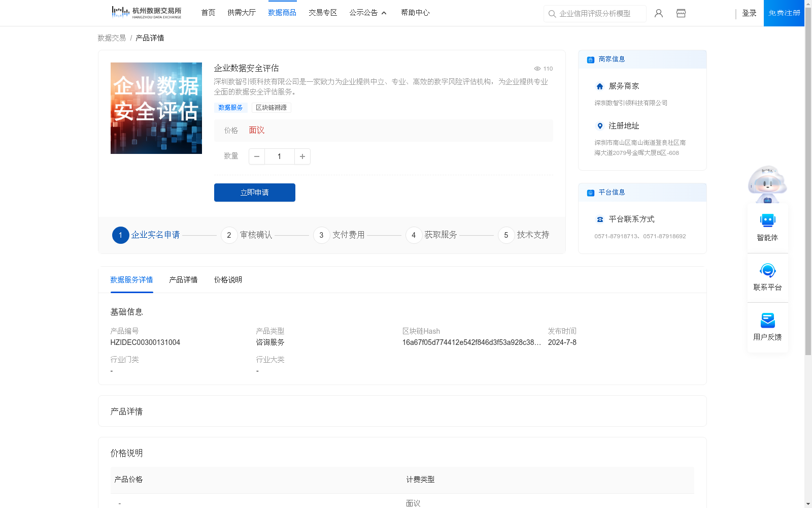Open 交易专区 navigation item

point(323,13)
